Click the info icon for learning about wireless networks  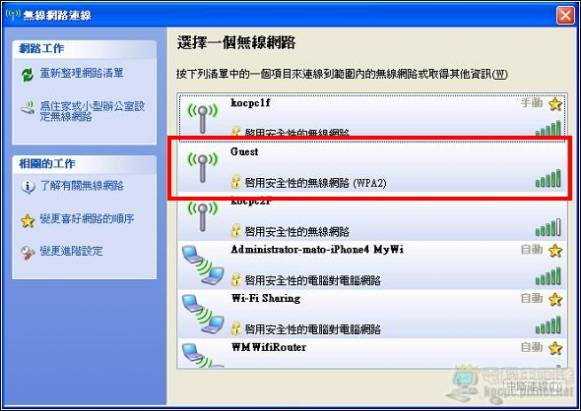point(27,186)
